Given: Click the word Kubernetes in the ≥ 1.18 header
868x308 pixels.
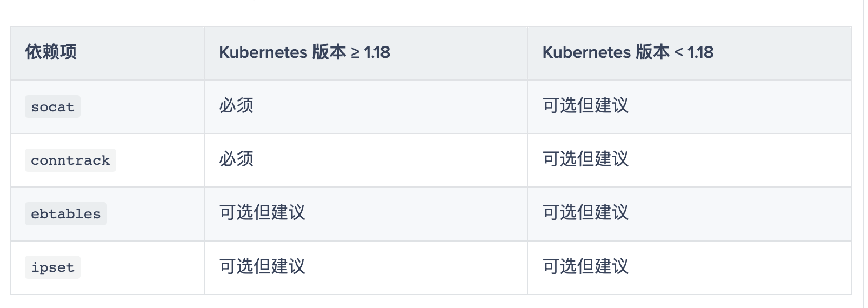Looking at the screenshot, I should pyautogui.click(x=263, y=52).
